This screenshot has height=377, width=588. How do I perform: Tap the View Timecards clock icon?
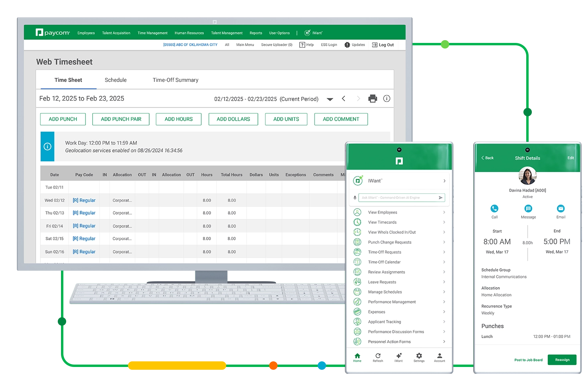point(357,222)
